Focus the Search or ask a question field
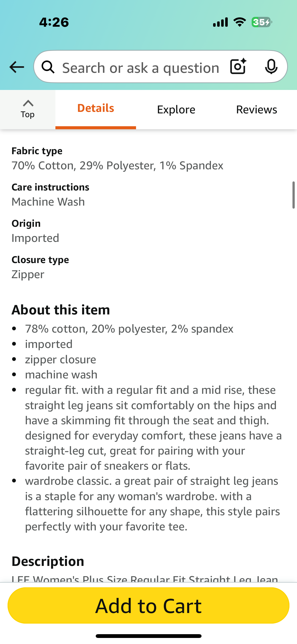Screen dimensions: 297x644 140,68
